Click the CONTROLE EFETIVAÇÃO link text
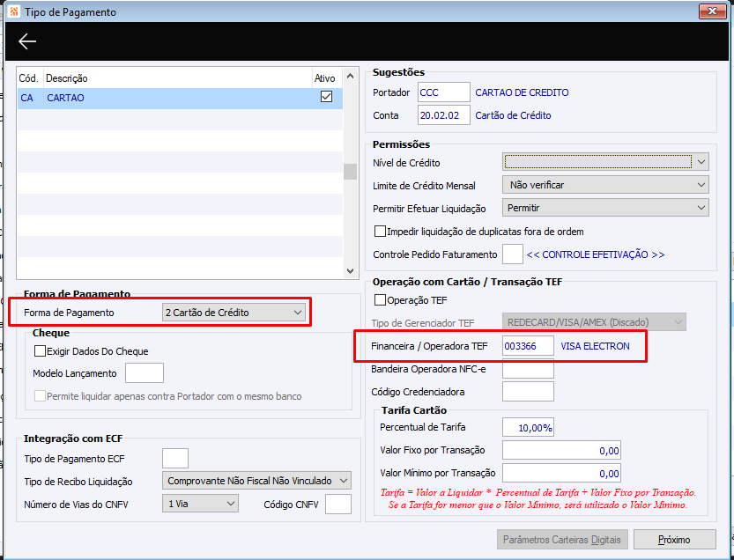 596,254
